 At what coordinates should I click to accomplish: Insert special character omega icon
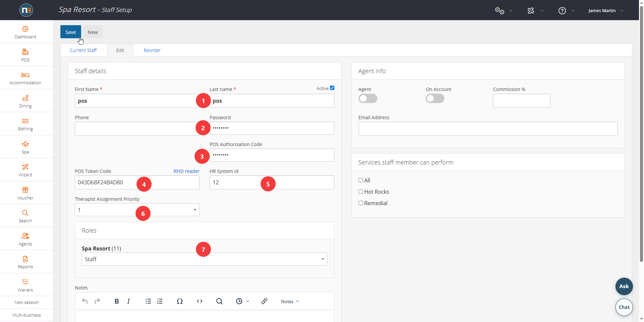pyautogui.click(x=180, y=301)
